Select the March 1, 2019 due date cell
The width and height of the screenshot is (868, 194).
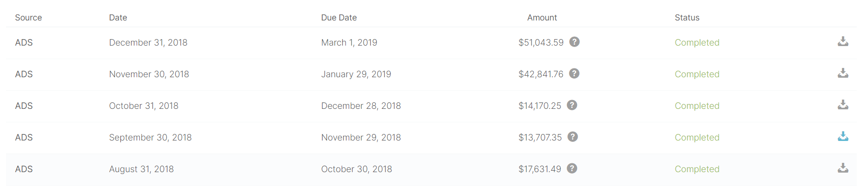click(x=349, y=42)
